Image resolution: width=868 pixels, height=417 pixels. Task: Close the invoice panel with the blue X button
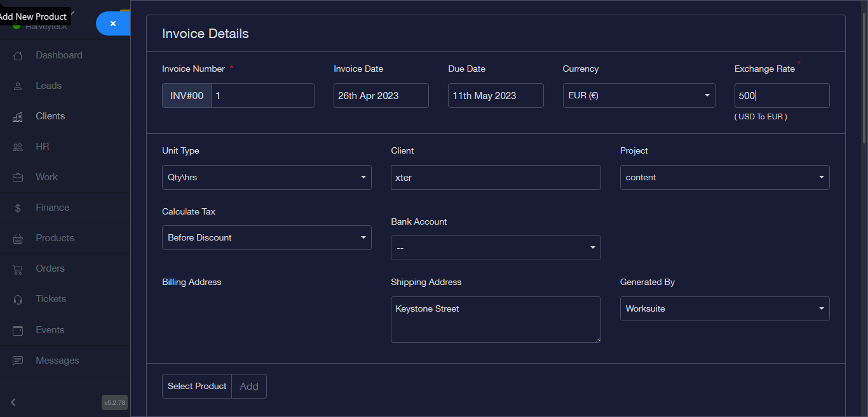(x=113, y=23)
